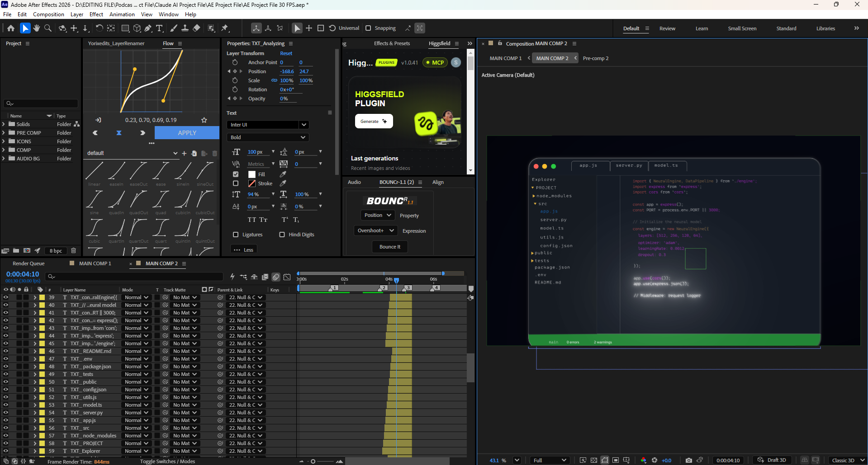
Task: Open Flow's default preset dropdown
Action: (x=132, y=153)
